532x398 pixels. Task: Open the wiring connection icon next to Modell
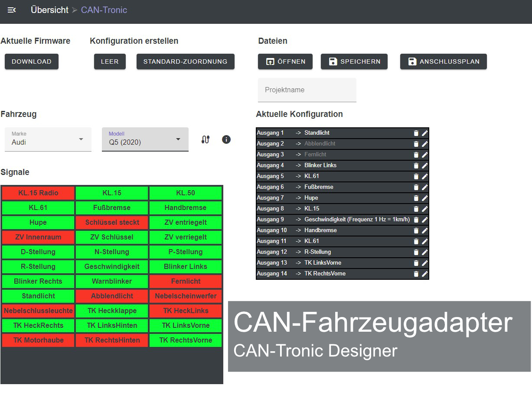click(206, 139)
